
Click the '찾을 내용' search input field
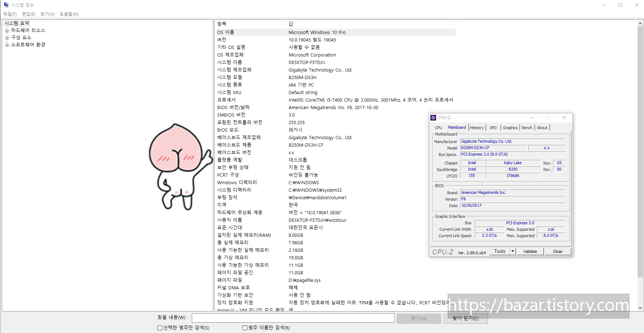[293, 318]
